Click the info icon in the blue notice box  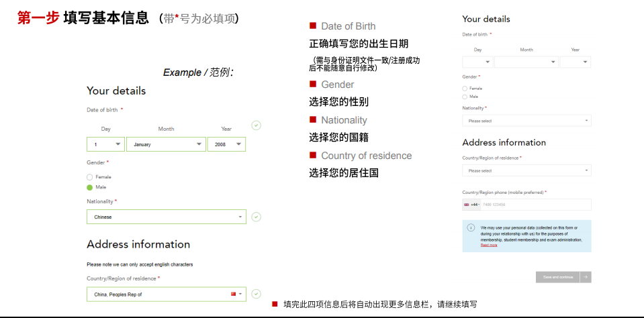(x=471, y=227)
